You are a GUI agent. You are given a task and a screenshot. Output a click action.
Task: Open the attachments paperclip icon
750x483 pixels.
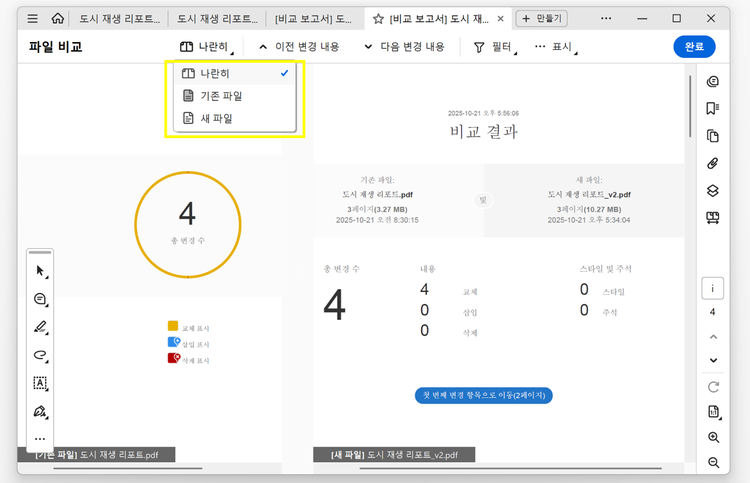[713, 164]
